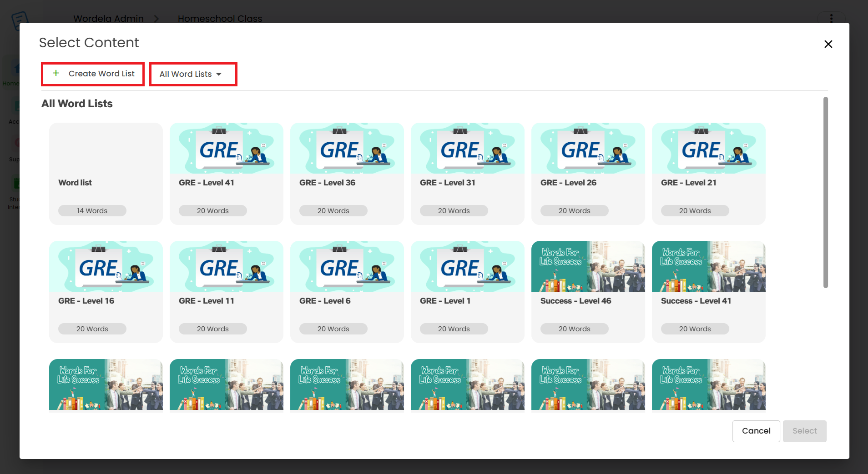Viewport: 868px width, 474px height.
Task: Click the Create Word List button
Action: pos(93,74)
